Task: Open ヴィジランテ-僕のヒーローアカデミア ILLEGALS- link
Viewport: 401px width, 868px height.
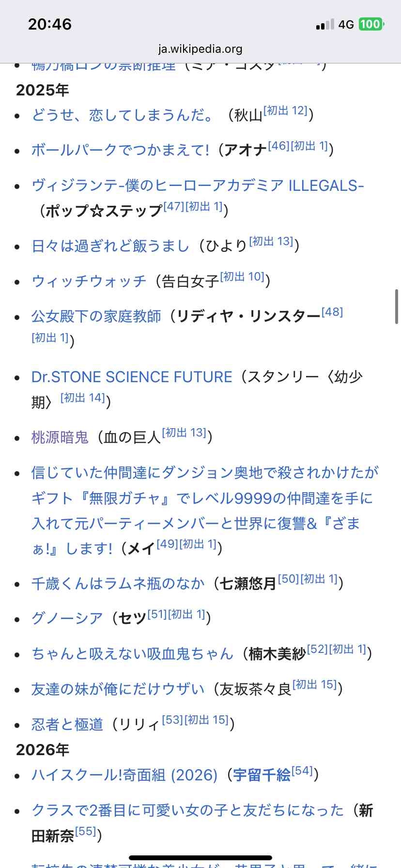Action: click(x=198, y=186)
